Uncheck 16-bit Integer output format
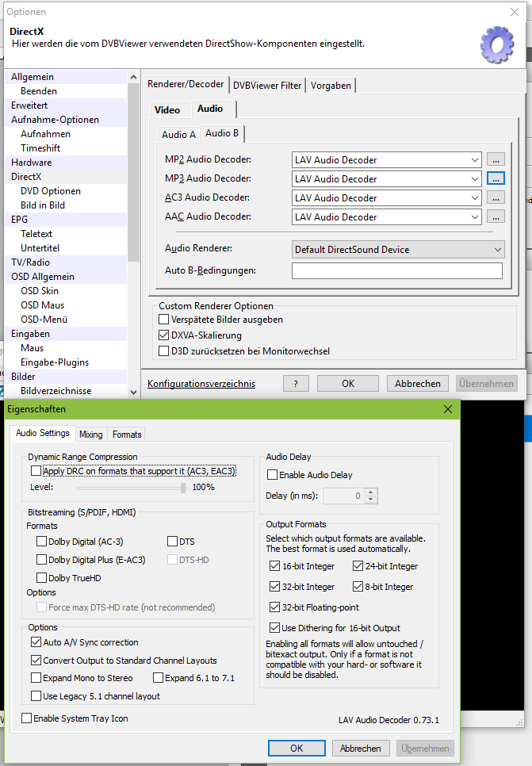The width and height of the screenshot is (532, 766). (x=274, y=566)
